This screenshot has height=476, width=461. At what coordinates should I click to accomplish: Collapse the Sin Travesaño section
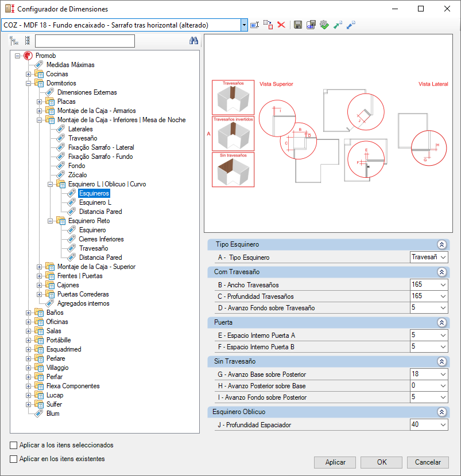441,361
